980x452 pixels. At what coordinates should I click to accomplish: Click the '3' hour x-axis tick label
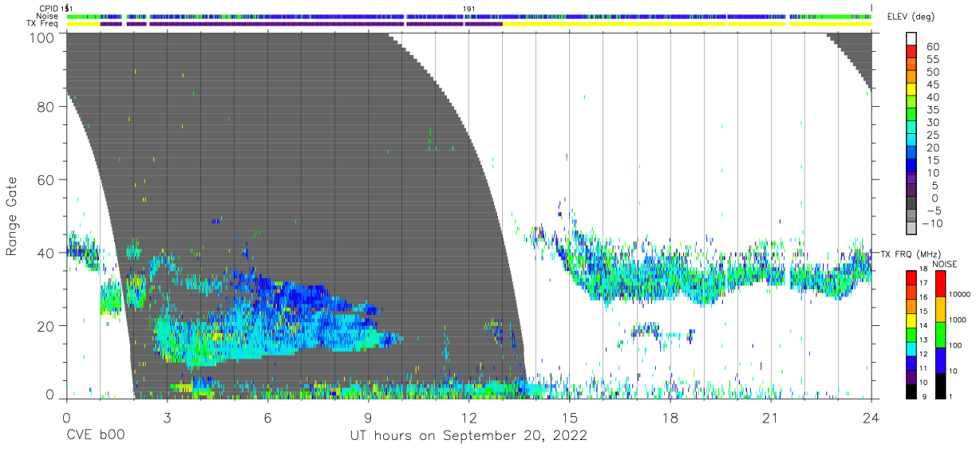point(167,419)
